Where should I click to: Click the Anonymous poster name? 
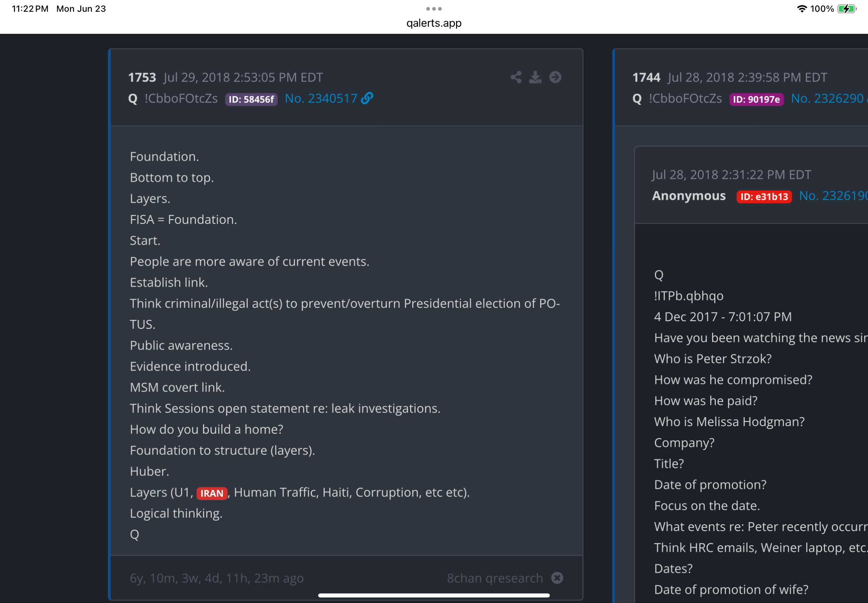click(689, 196)
